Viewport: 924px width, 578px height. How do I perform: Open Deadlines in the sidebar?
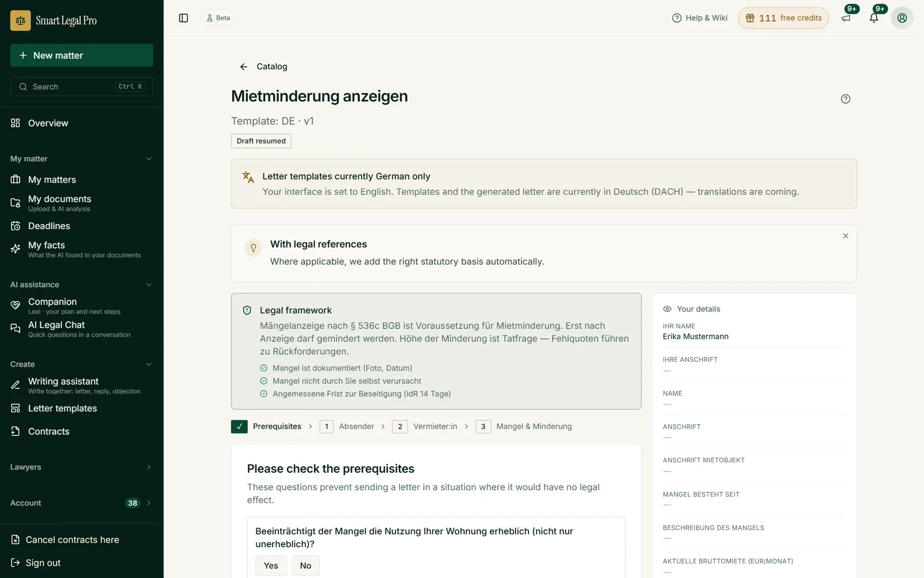81,226
